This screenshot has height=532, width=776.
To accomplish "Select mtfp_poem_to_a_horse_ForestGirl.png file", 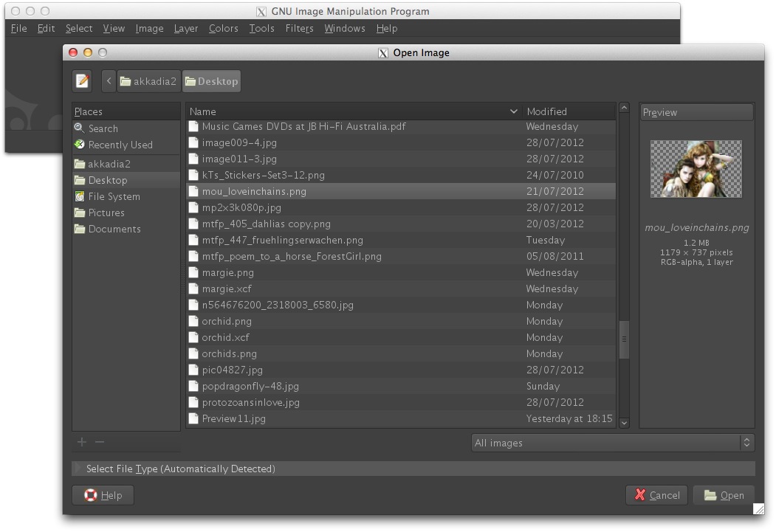I will (401, 256).
